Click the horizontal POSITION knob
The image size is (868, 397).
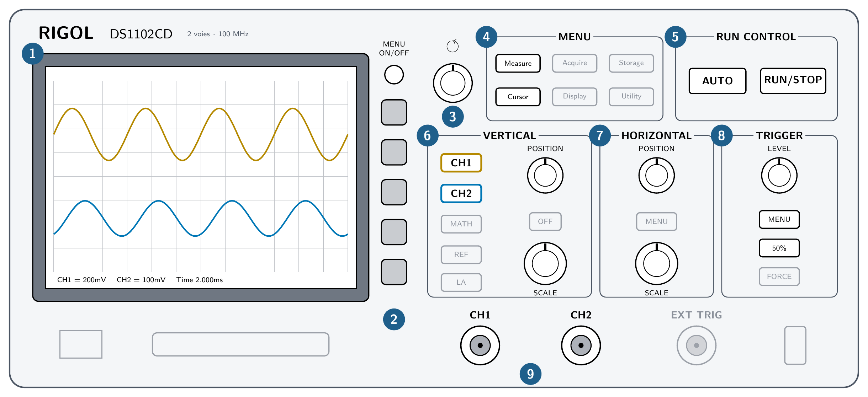656,175
